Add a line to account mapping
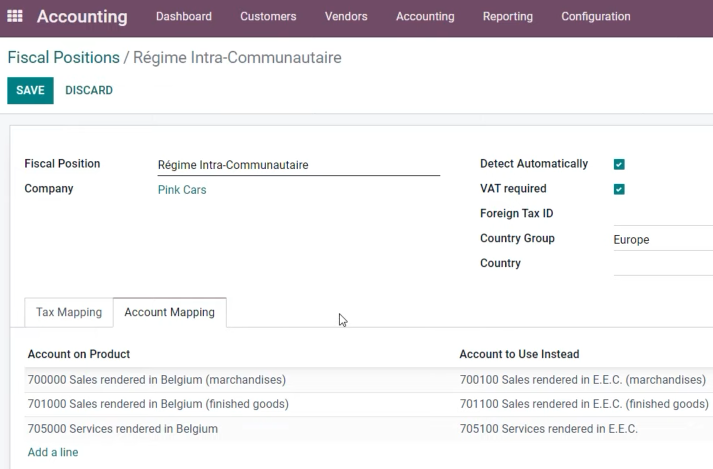The height and width of the screenshot is (469, 713). 53,452
